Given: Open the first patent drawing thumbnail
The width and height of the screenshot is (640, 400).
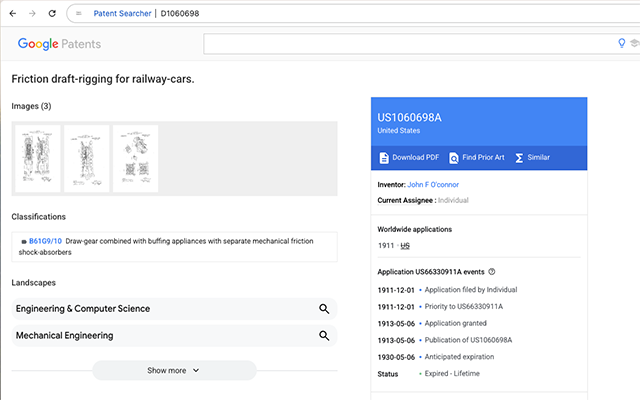Looking at the screenshot, I should 38,158.
